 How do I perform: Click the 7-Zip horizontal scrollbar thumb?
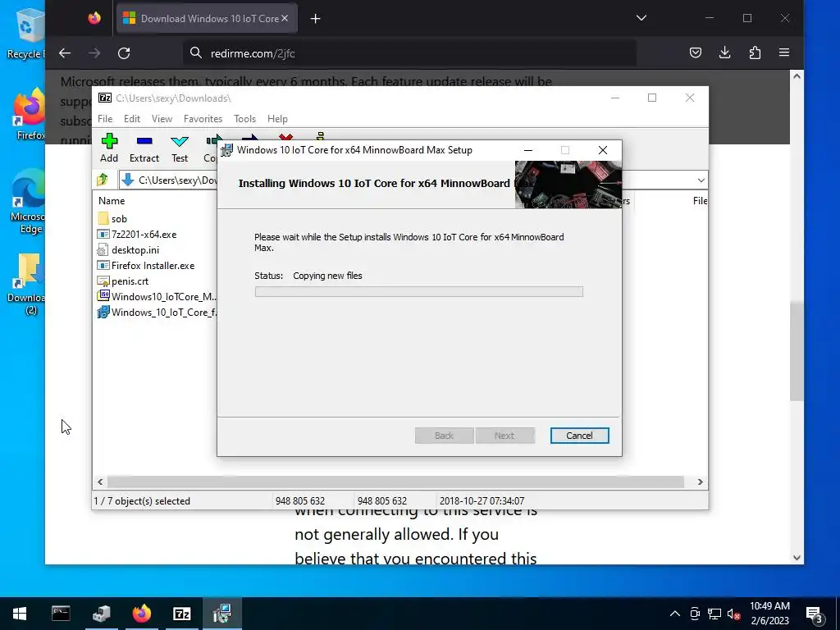(395, 482)
